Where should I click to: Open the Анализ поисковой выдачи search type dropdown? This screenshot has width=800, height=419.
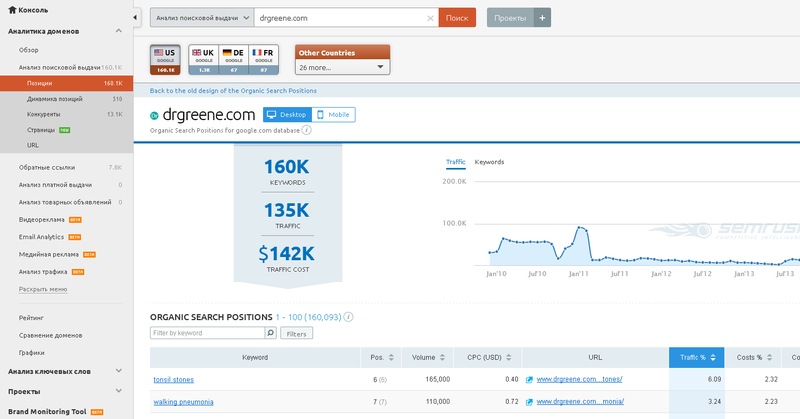tap(202, 18)
